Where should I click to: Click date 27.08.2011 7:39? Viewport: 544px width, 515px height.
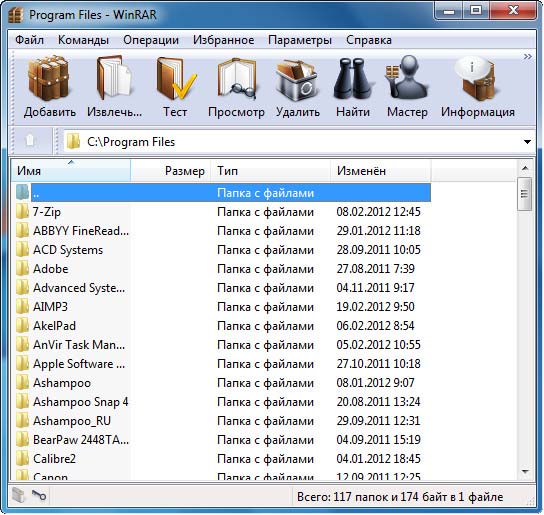[375, 269]
